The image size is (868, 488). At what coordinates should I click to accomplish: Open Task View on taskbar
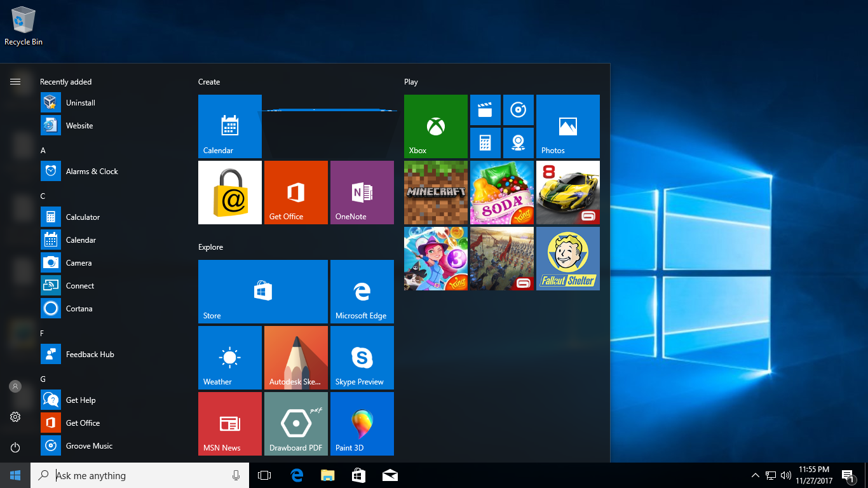click(x=264, y=475)
